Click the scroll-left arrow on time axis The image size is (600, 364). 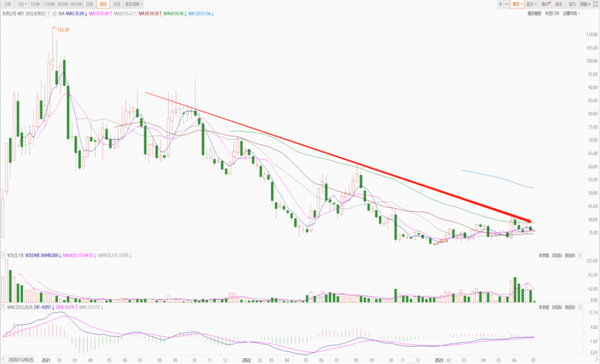click(x=3, y=360)
